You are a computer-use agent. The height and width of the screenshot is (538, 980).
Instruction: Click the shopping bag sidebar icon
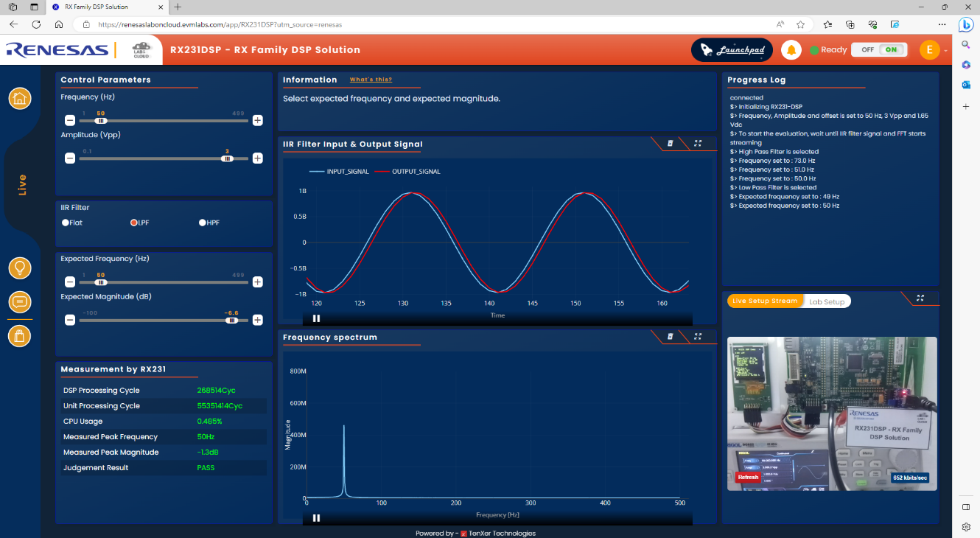coord(20,335)
